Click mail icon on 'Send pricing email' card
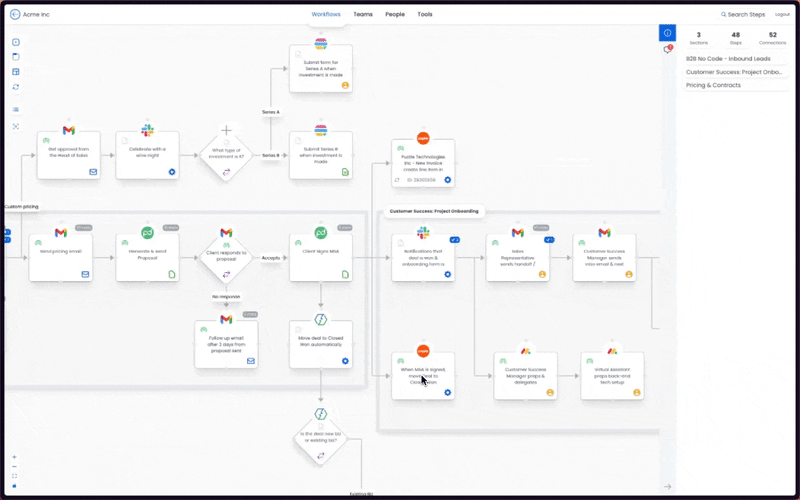The image size is (800, 500). point(85,274)
